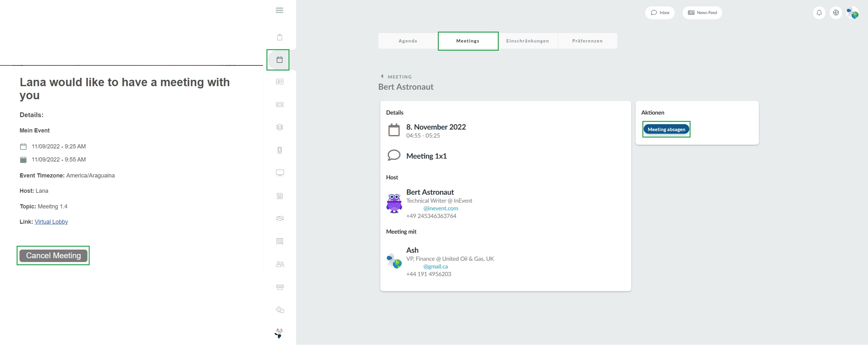This screenshot has height=345, width=868.
Task: Click the 04:55 - 05:25 time range
Action: point(423,136)
